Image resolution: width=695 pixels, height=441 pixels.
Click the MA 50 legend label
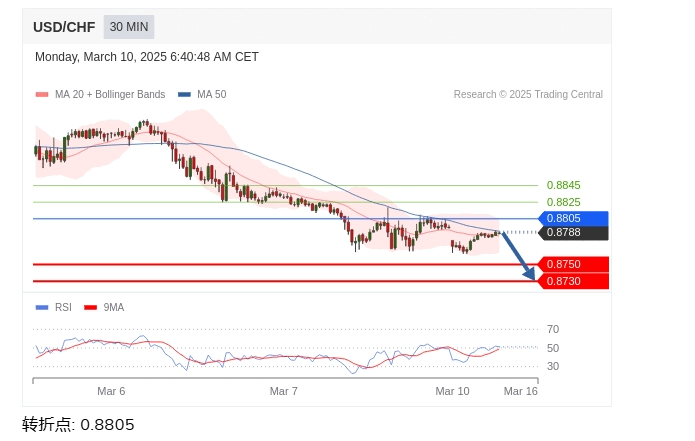[212, 94]
